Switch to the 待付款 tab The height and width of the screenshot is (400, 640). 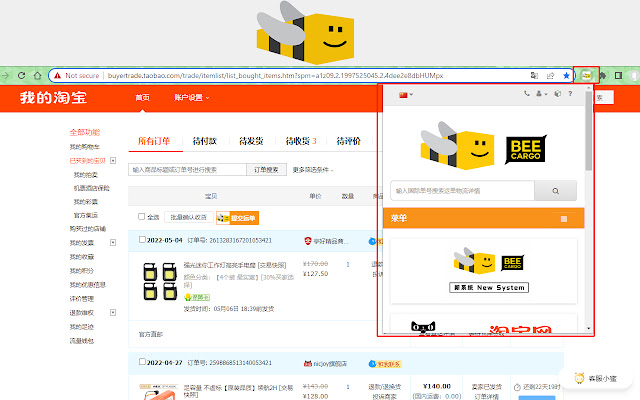[x=204, y=141]
